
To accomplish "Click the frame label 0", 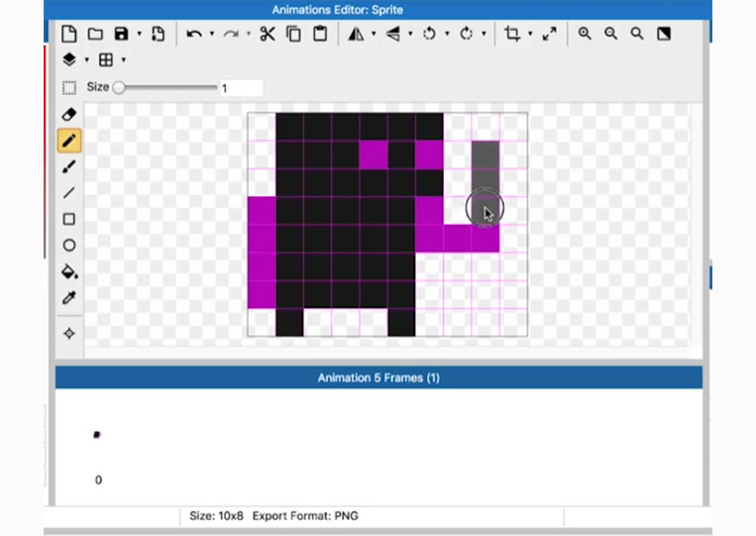I will click(x=98, y=480).
